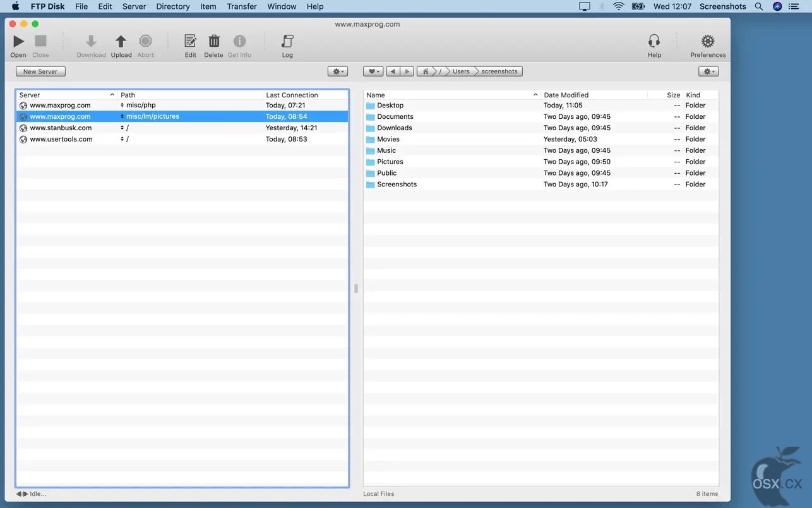Click the Last Connection column header
Viewport: 812px width, 508px height.
pyautogui.click(x=305, y=95)
